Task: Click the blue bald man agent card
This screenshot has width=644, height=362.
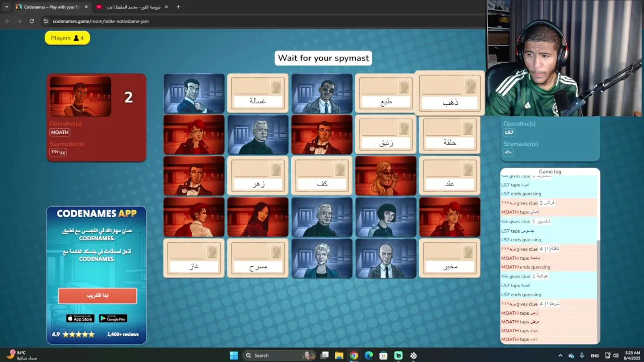Action: pyautogui.click(x=386, y=258)
